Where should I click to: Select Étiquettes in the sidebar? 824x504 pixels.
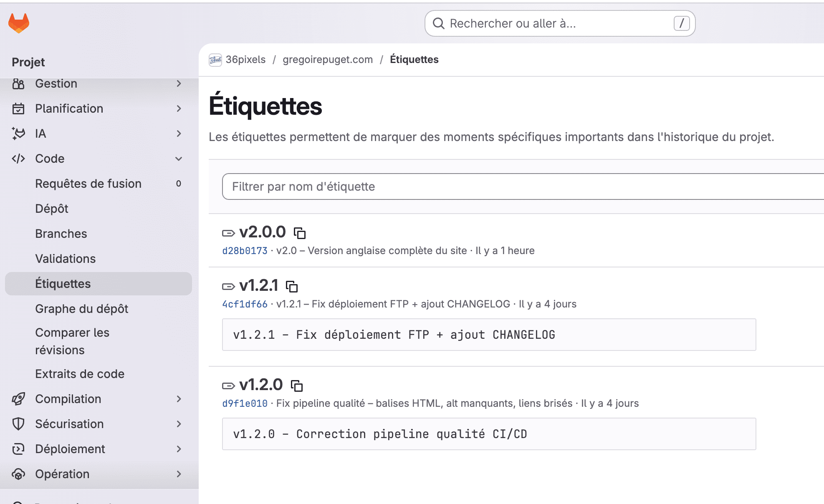(99, 284)
